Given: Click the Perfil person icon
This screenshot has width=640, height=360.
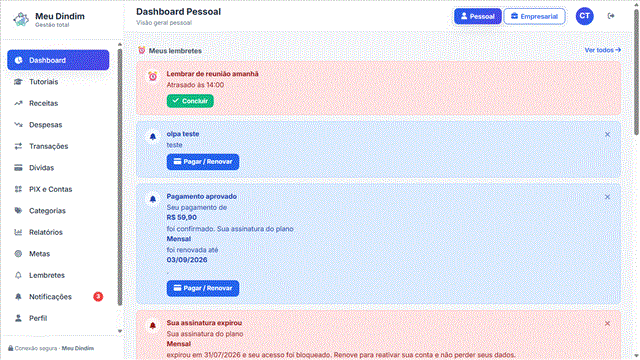Looking at the screenshot, I should tap(18, 318).
